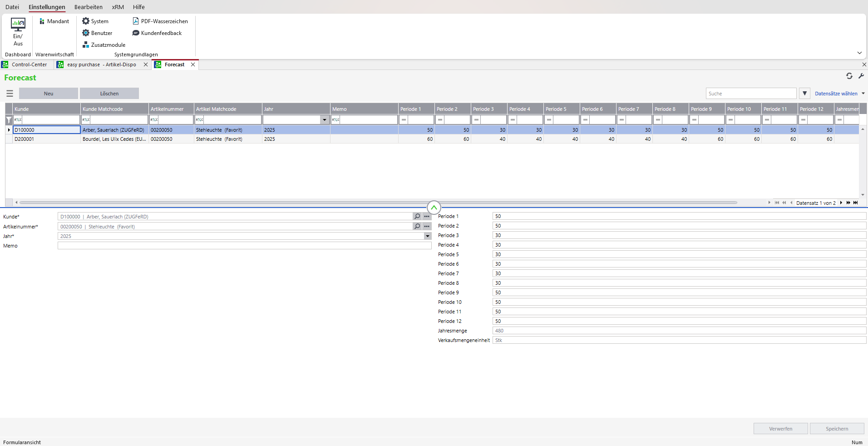Image resolution: width=868 pixels, height=446 pixels.
Task: Open the PDF-Wasserzeichen settings
Action: [160, 21]
